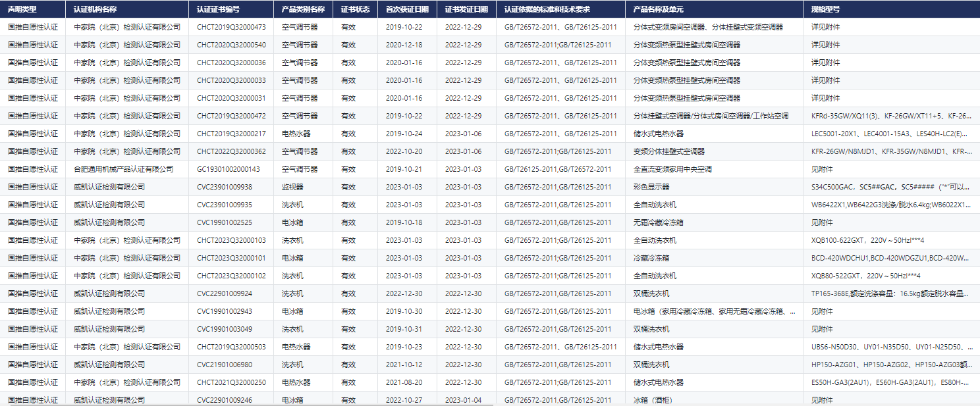
Task: Click certificate number CHCT2020Q32000033
Action: point(231,80)
